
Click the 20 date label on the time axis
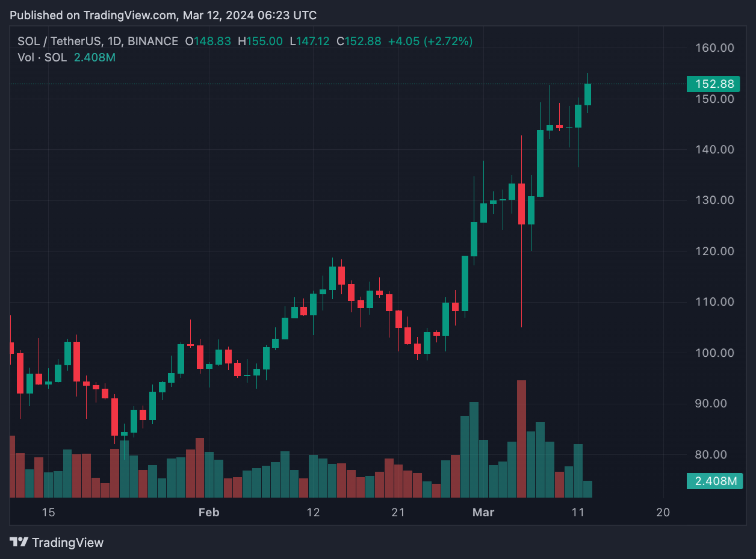click(663, 513)
